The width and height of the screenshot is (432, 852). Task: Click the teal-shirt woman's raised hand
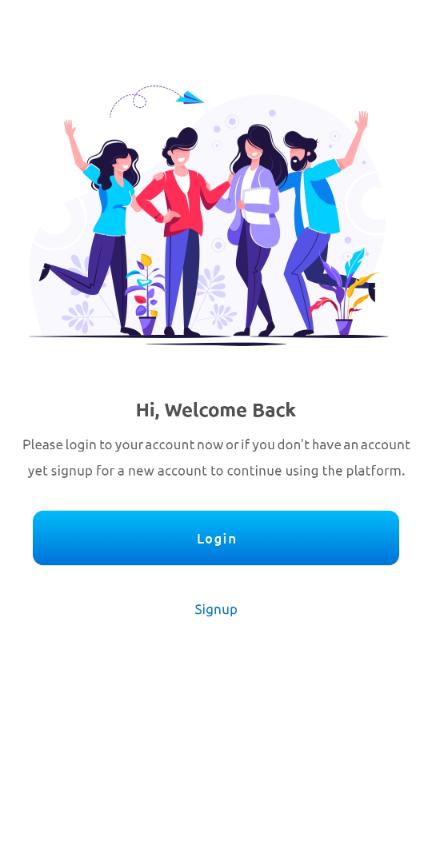(x=70, y=128)
